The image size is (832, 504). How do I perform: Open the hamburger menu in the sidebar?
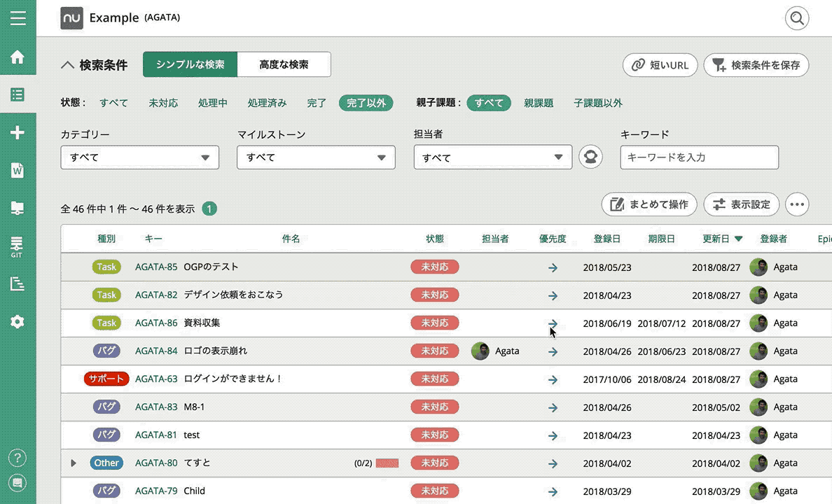click(x=18, y=17)
